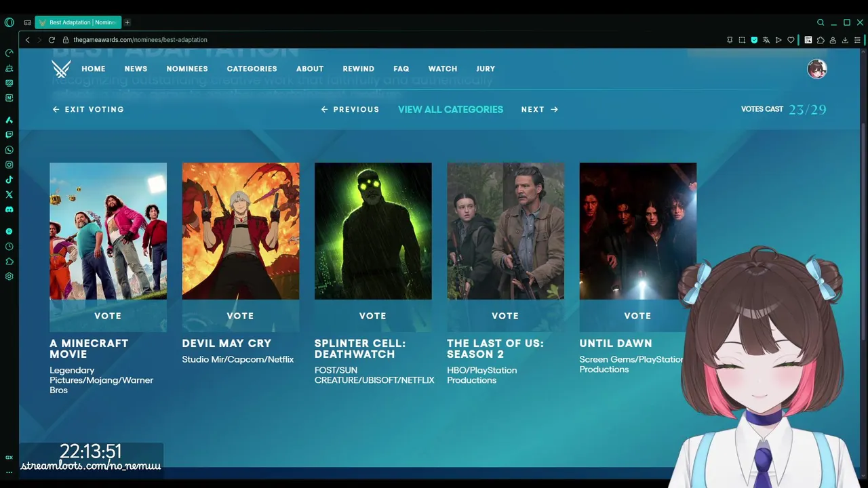Image resolution: width=868 pixels, height=488 pixels.
Task: View site info via the padlock icon
Action: pos(66,40)
